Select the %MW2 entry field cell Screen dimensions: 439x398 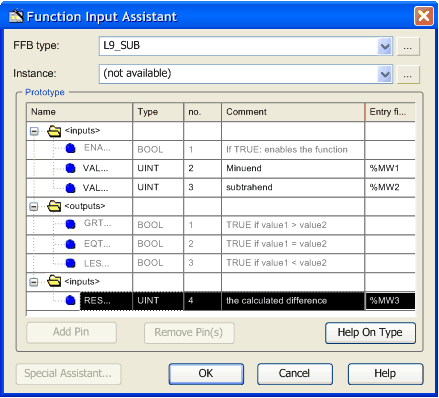tap(390, 187)
